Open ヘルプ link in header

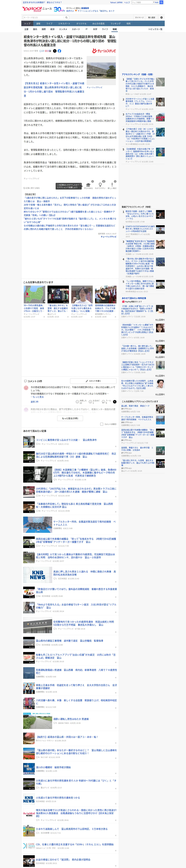127,2
